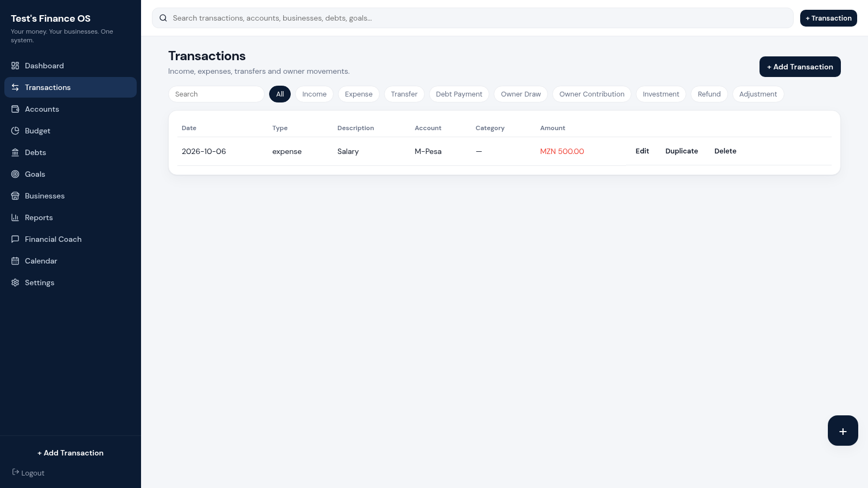The width and height of the screenshot is (868, 488).
Task: Focus the transactions Search field
Action: click(x=216, y=94)
